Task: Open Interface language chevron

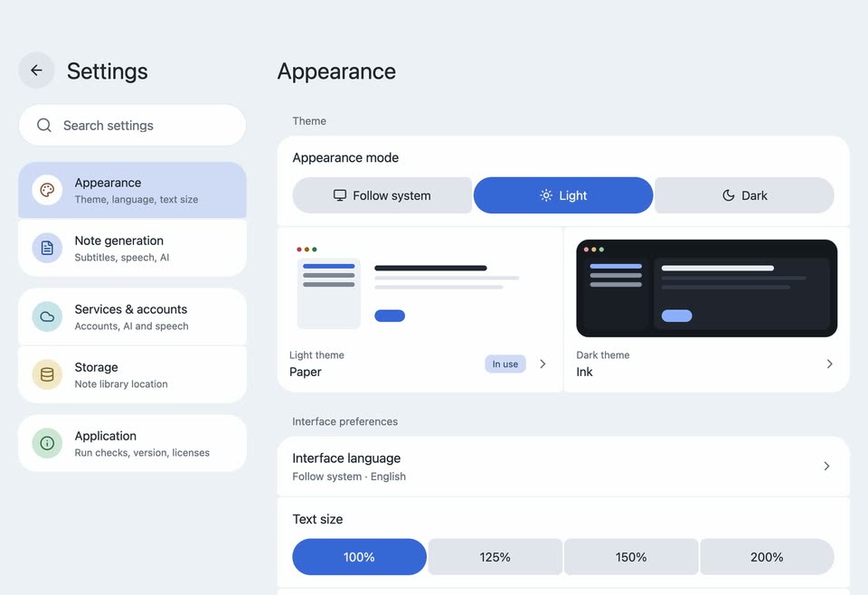Action: [826, 466]
